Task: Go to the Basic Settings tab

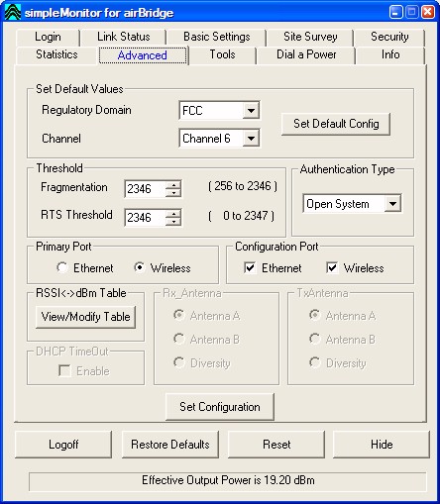Action: (217, 37)
